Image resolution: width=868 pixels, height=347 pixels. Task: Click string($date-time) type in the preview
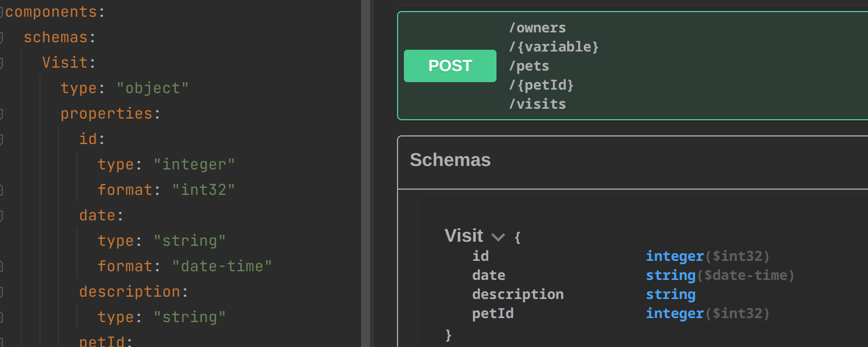720,275
